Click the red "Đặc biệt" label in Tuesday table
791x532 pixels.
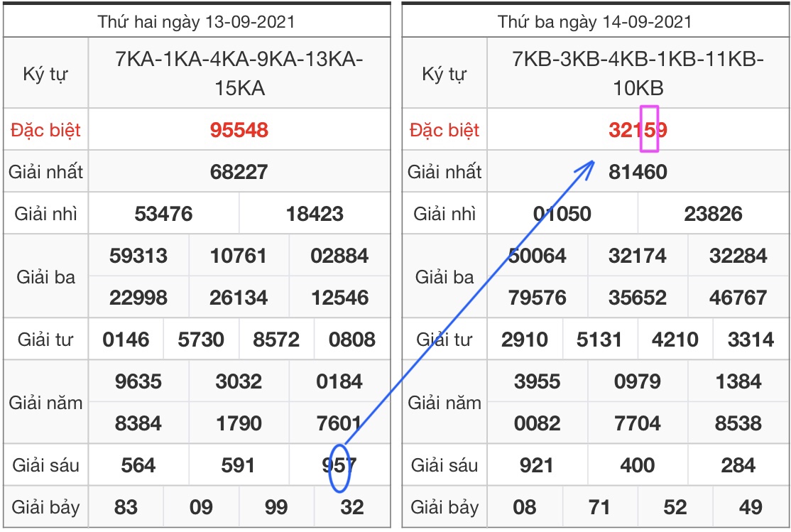coord(444,130)
